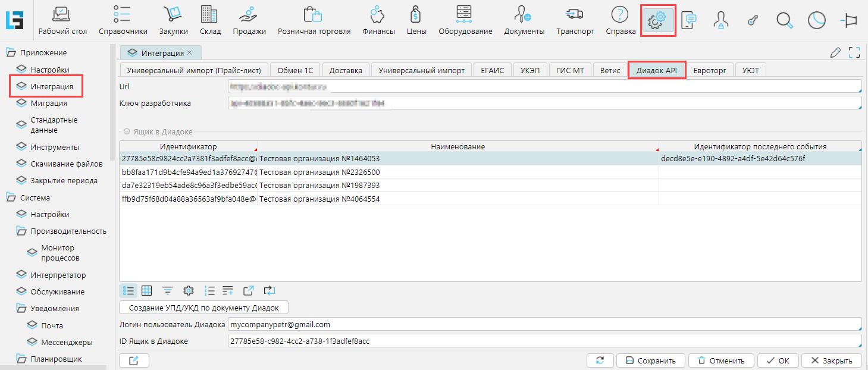The image size is (868, 370).
Task: Click the phone messages icon in toolbar
Action: pyautogui.click(x=689, y=21)
